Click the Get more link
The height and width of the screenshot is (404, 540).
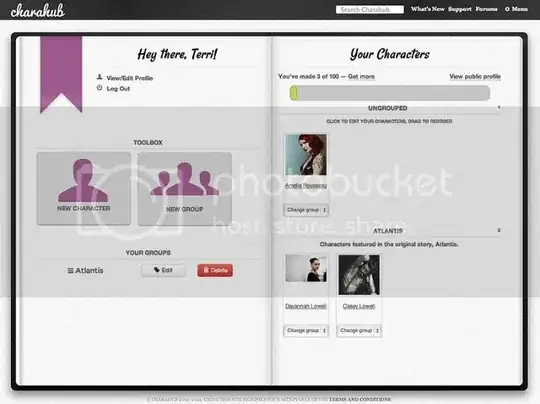361,76
